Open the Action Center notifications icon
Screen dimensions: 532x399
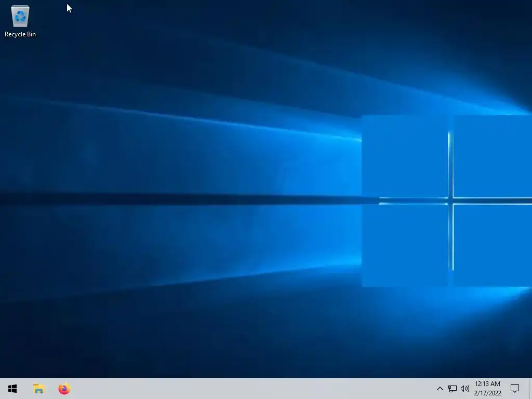[515, 389]
